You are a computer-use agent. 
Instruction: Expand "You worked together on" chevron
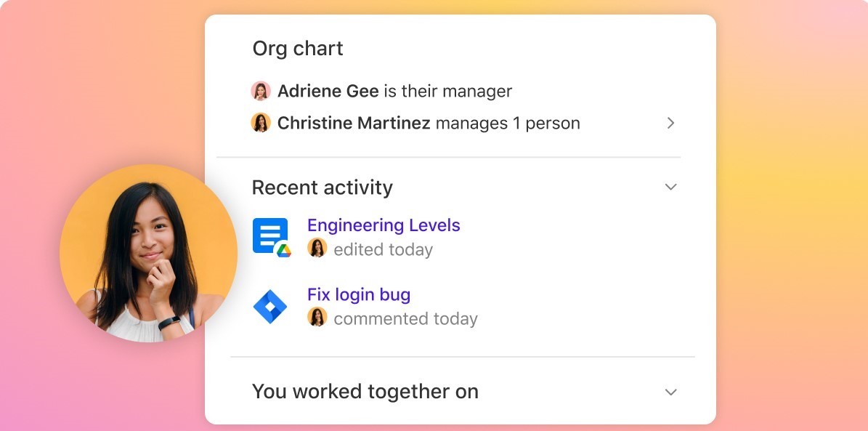(670, 392)
